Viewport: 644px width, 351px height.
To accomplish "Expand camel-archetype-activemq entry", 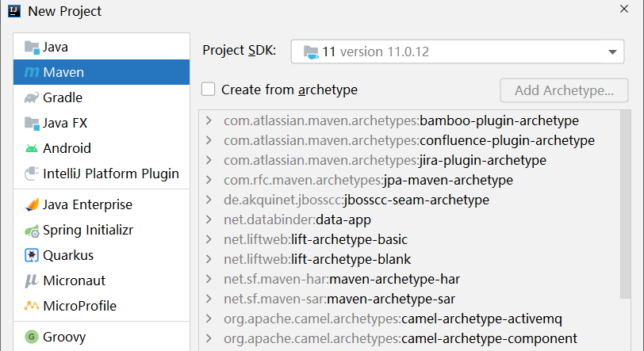I will point(209,319).
